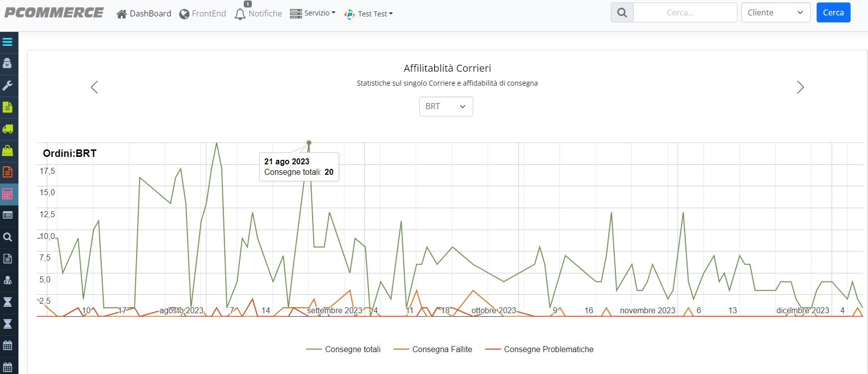Open the BRT courier dropdown
The width and height of the screenshot is (868, 374).
click(446, 106)
